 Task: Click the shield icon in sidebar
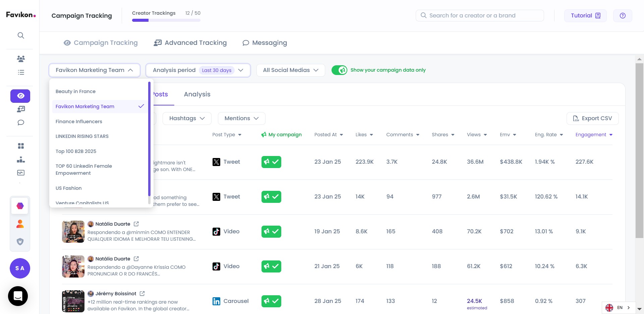20,241
